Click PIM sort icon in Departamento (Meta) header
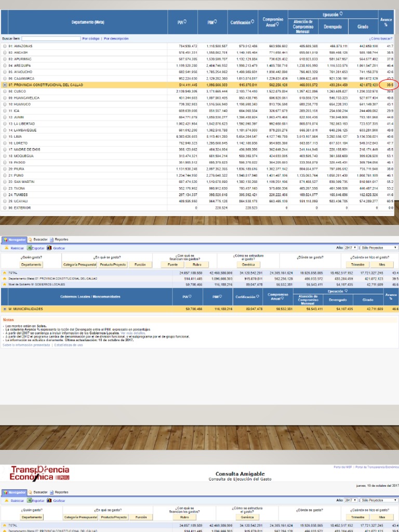This screenshot has width=399, height=532. [x=215, y=22]
